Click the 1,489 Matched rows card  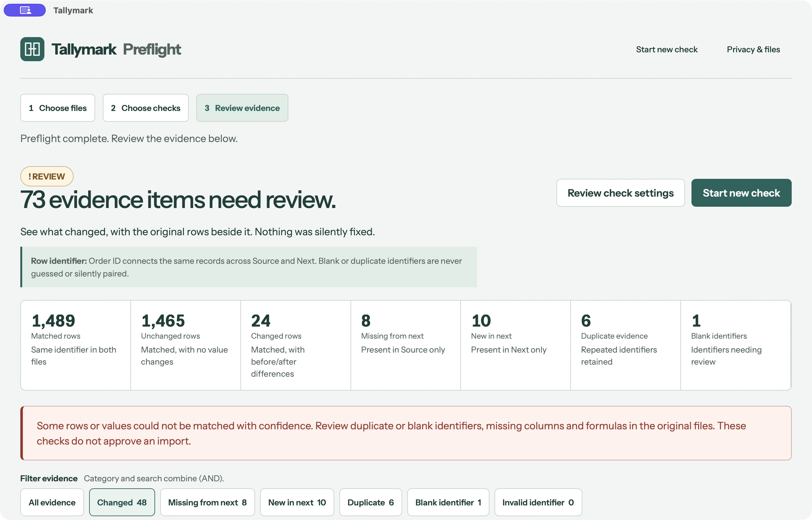[76, 345]
